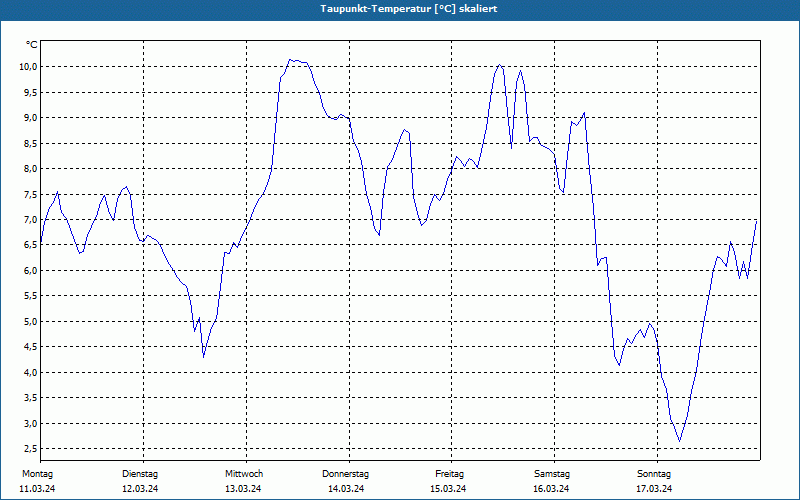
Task: Click the 8,0 y-axis label
Action: (x=31, y=169)
